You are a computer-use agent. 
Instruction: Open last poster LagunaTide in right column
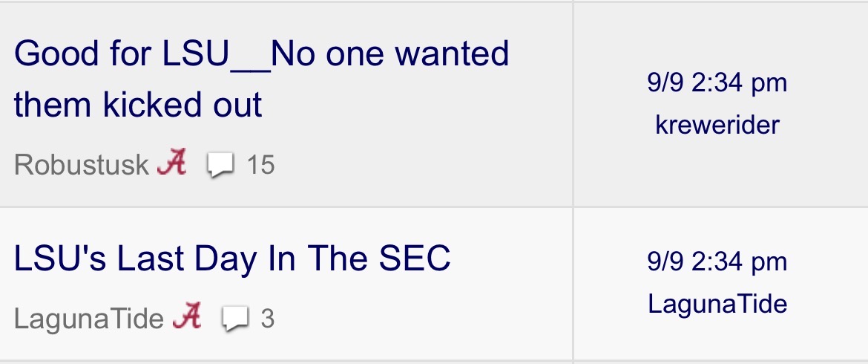click(717, 304)
